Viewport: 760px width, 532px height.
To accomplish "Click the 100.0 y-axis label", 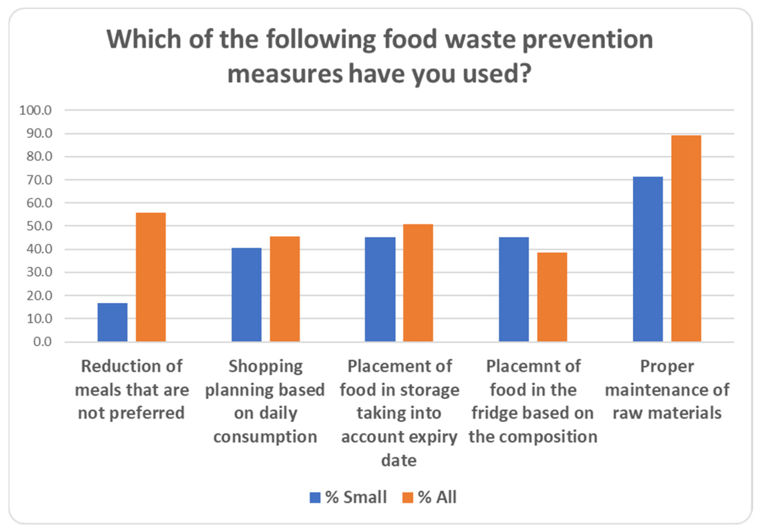I will click(x=35, y=110).
